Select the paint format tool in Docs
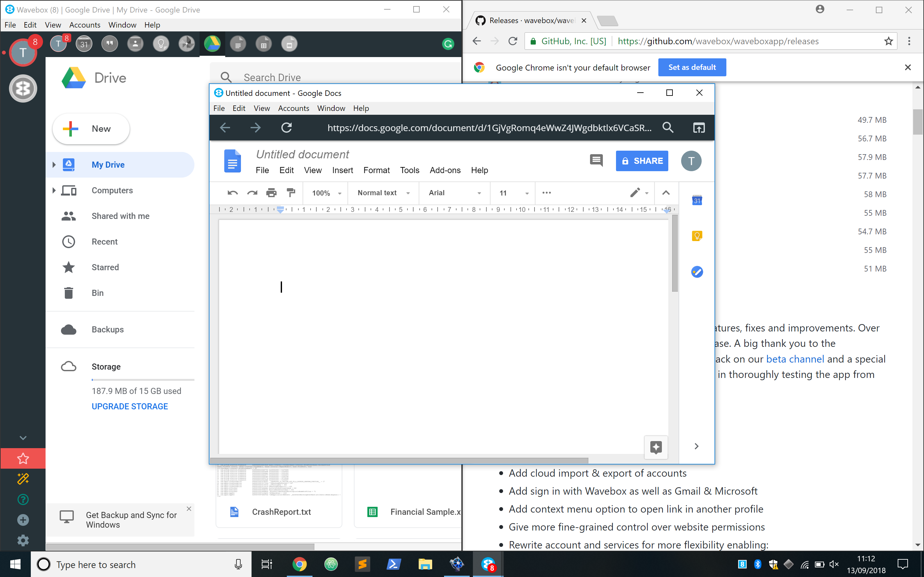Viewport: 924px width, 577px height. [x=291, y=193]
